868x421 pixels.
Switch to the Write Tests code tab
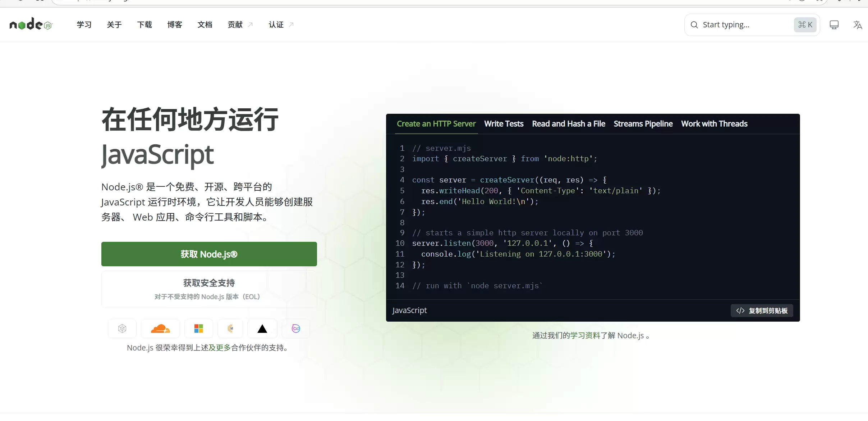[x=503, y=123]
